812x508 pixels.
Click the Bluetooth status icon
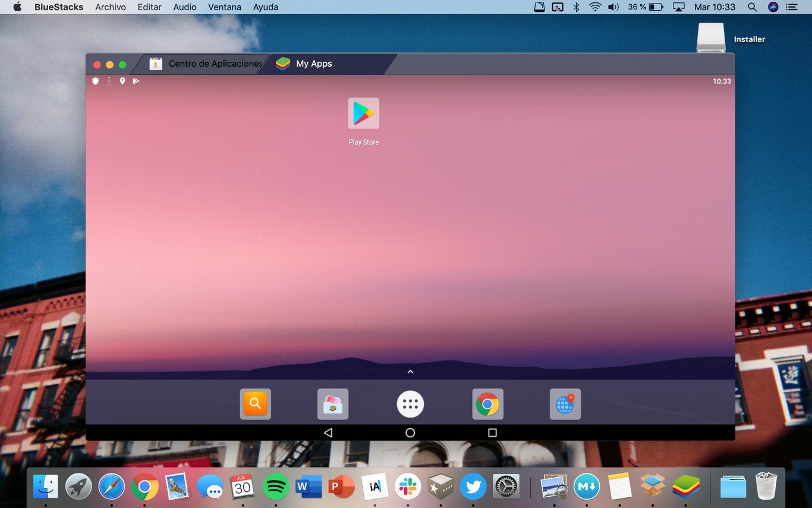click(576, 7)
